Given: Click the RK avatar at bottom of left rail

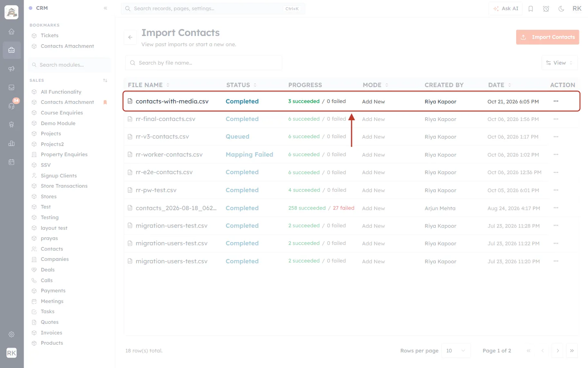Looking at the screenshot, I should tap(11, 353).
